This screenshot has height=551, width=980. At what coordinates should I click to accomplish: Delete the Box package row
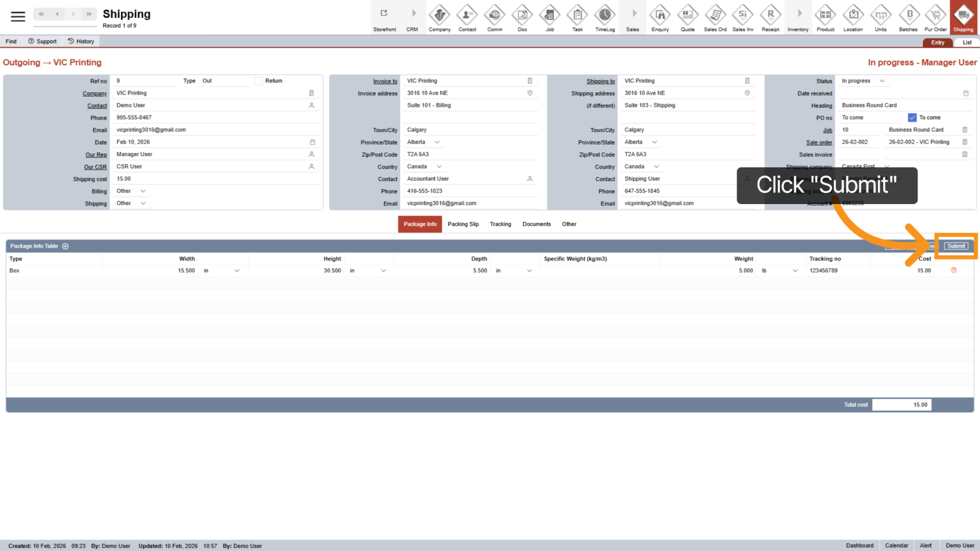coord(954,271)
